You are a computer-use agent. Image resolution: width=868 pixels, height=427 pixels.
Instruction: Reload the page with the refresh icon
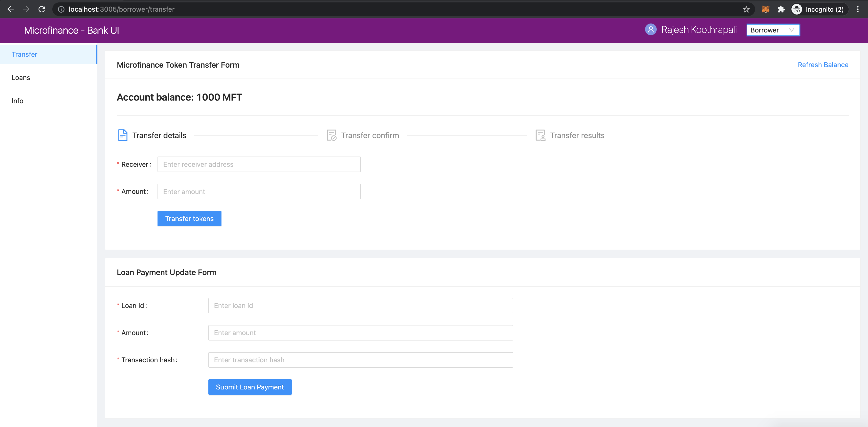click(42, 9)
